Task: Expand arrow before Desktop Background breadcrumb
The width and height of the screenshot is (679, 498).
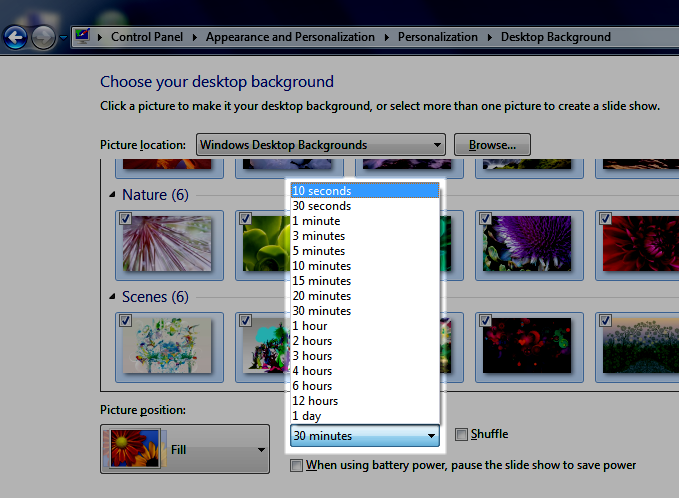Action: [x=489, y=38]
